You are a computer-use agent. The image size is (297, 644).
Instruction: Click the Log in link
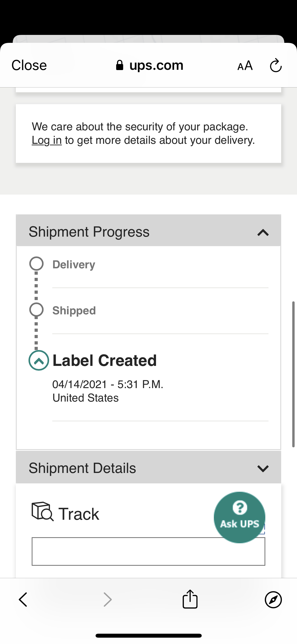pos(46,140)
